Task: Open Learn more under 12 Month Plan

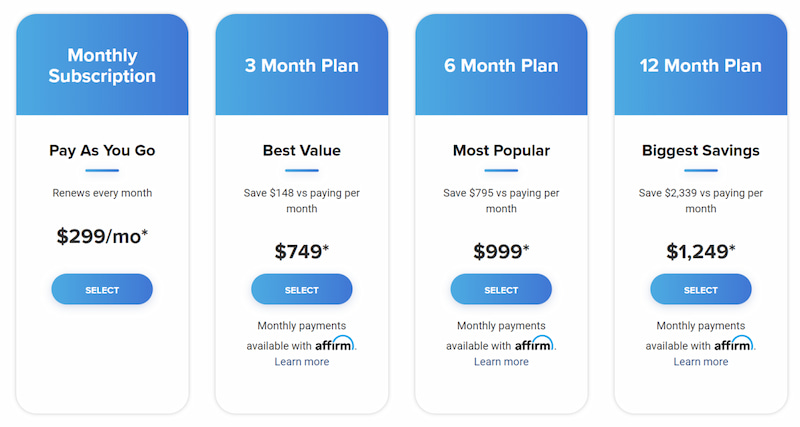Action: pyautogui.click(x=701, y=362)
